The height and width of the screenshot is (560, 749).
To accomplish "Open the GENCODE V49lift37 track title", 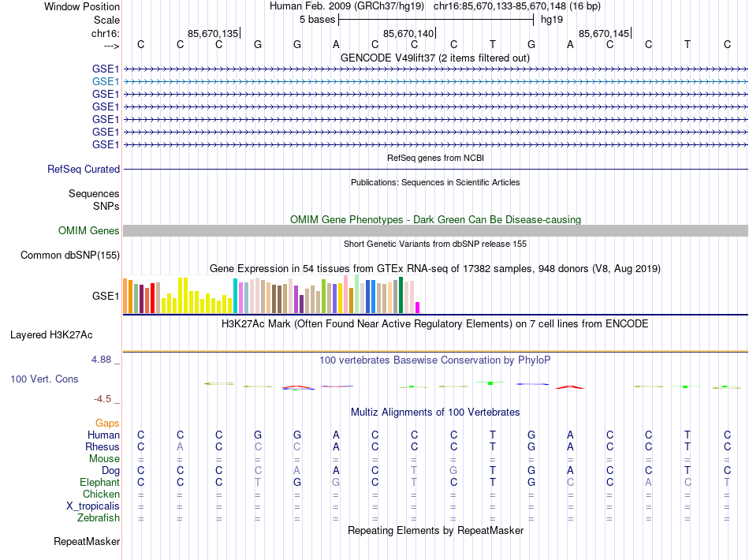I will coord(435,58).
